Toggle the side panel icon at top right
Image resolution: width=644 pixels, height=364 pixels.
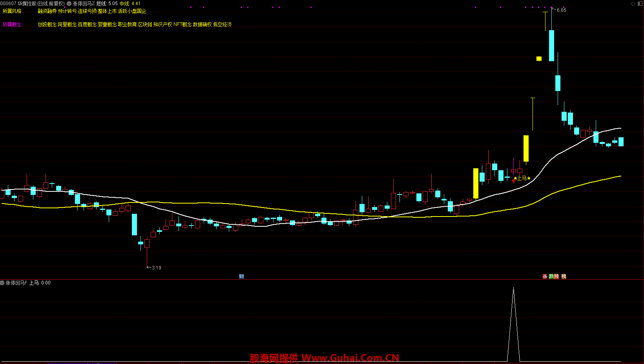[x=640, y=4]
